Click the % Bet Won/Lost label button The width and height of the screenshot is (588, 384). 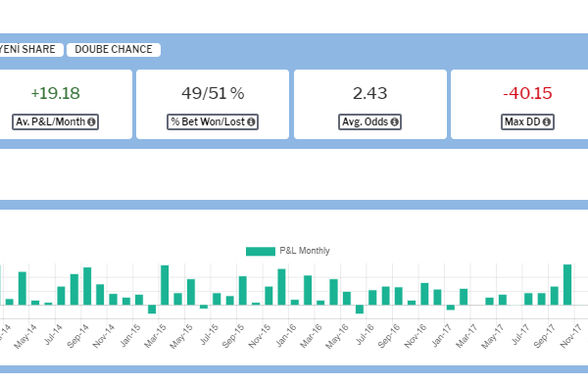pyautogui.click(x=213, y=121)
